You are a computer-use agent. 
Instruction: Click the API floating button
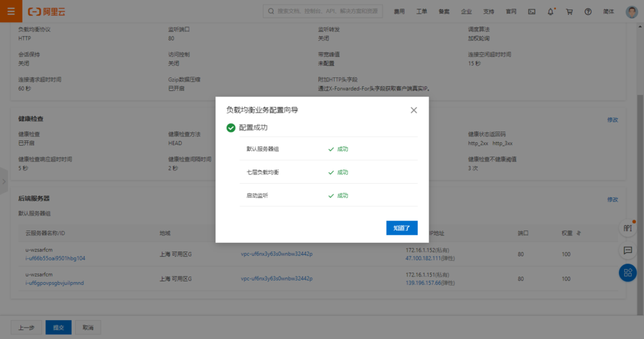click(628, 228)
